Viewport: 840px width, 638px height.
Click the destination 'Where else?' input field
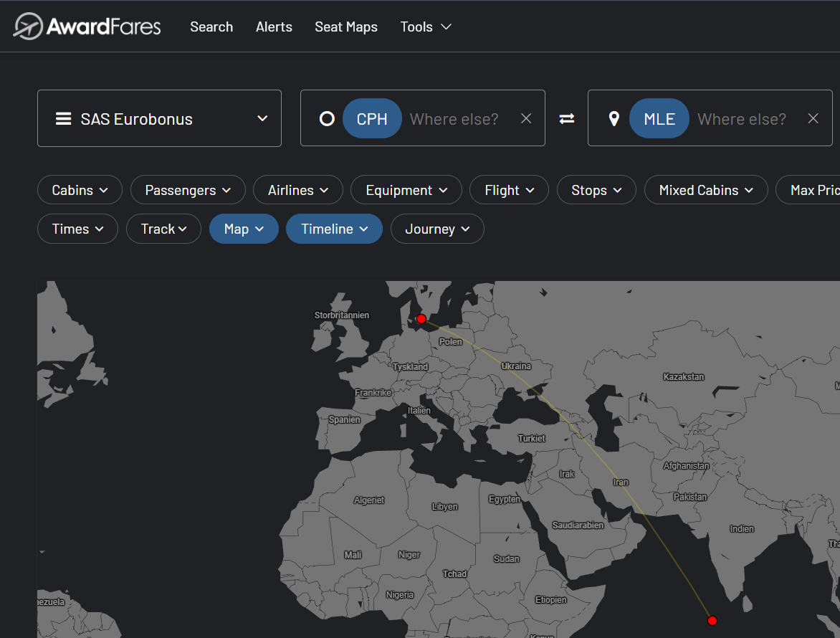click(741, 118)
